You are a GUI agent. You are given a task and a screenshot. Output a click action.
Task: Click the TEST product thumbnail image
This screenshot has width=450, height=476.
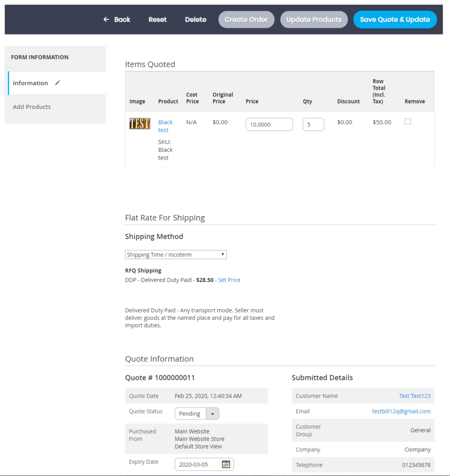pos(139,124)
